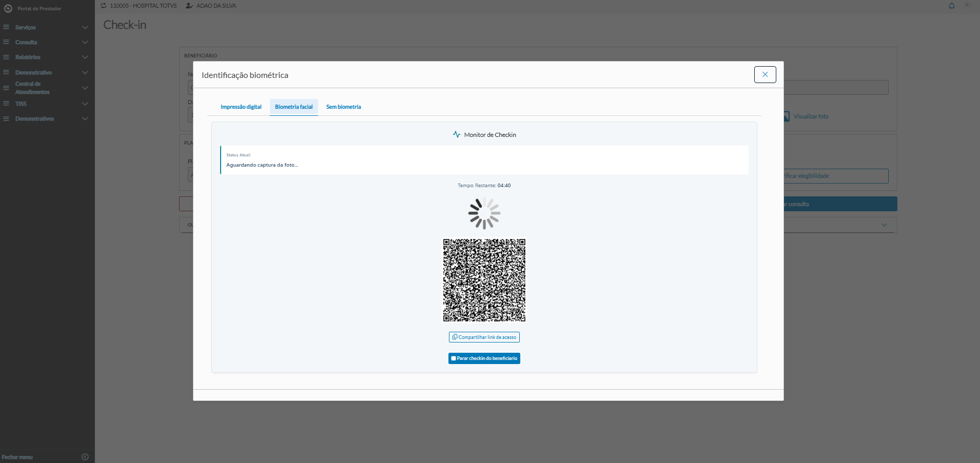The image size is (980, 463).
Task: Click the check-in QR code
Action: click(484, 280)
